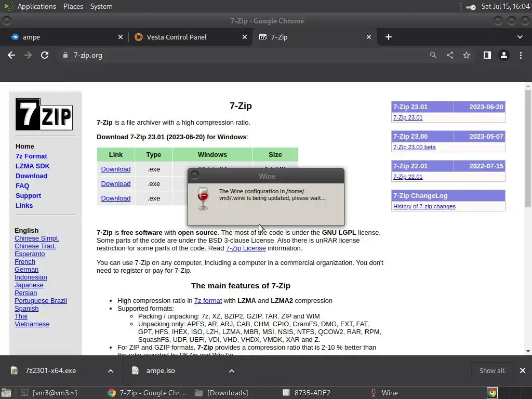Open the Links sidebar link

click(24, 205)
